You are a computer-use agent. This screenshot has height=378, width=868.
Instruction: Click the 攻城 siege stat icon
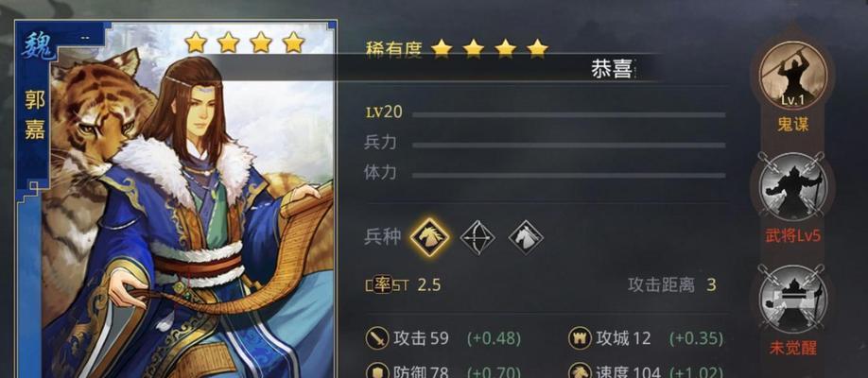pos(580,337)
